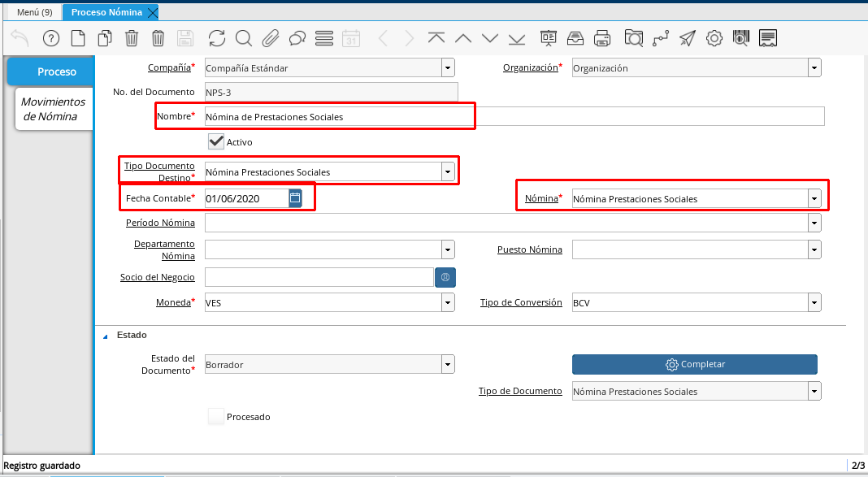Jump to last record icon
Screen dimensions: 868x477
click(516, 38)
